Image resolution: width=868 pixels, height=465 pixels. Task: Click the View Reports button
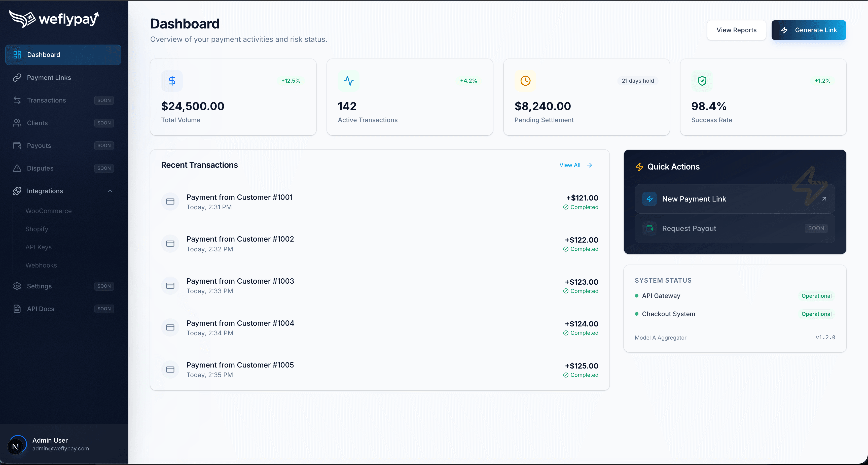pyautogui.click(x=736, y=30)
